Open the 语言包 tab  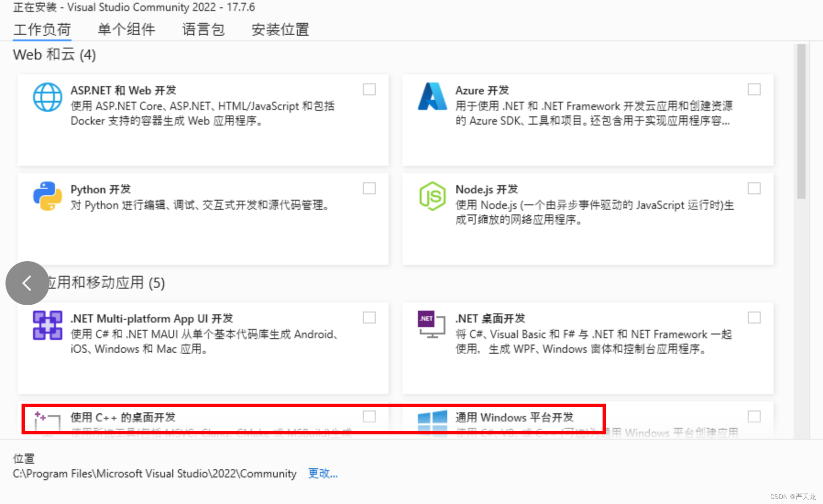203,30
